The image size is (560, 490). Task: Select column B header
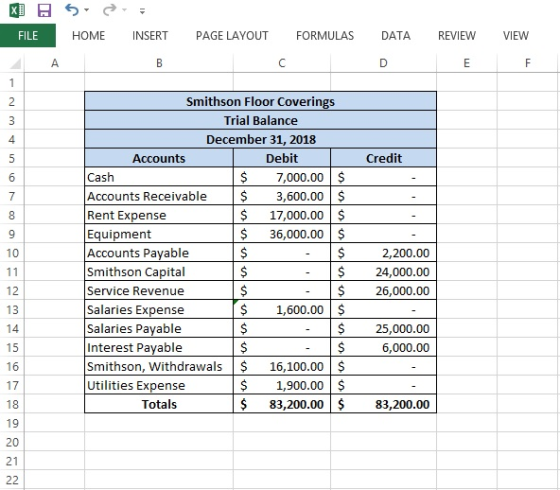(159, 63)
